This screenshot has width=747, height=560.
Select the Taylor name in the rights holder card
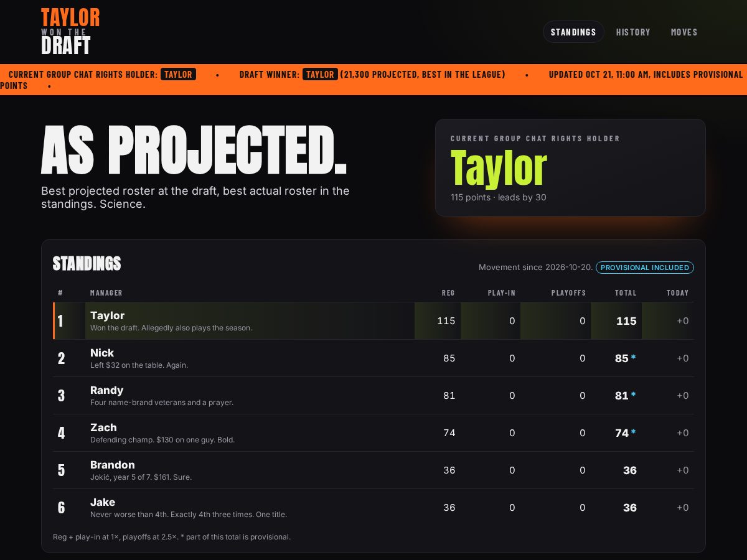499,167
